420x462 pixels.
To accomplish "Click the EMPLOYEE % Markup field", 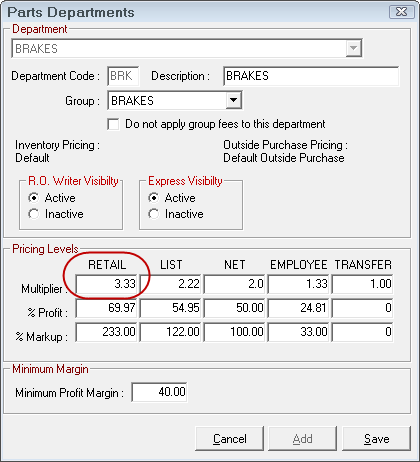I will pos(298,332).
